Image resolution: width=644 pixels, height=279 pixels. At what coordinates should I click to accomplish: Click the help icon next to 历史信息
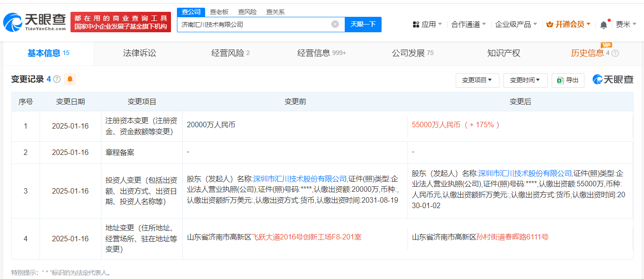[x=615, y=53]
